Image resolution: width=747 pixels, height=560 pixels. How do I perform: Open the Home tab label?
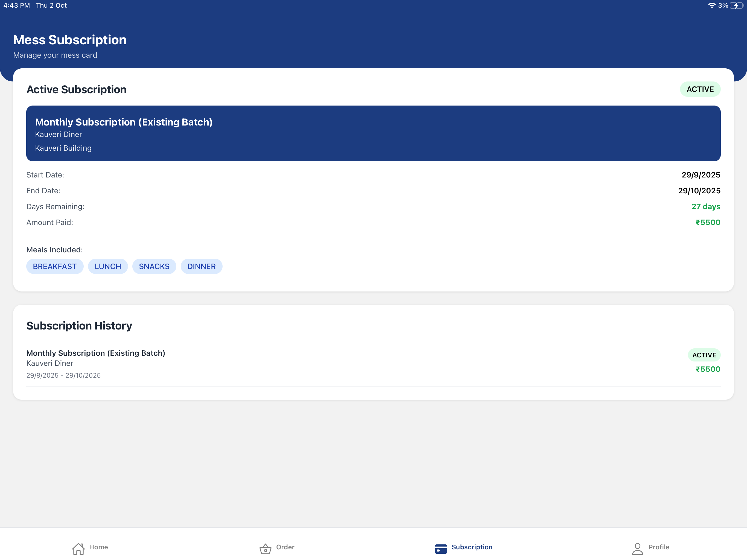point(99,547)
